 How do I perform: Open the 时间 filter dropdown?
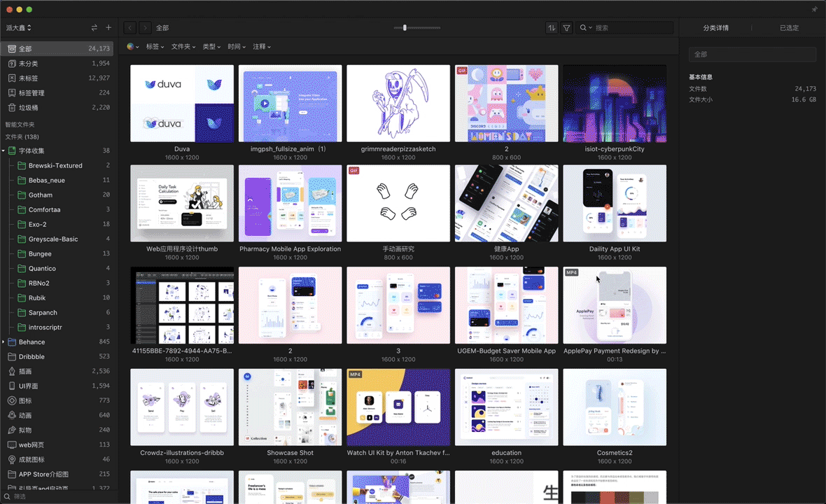[237, 46]
